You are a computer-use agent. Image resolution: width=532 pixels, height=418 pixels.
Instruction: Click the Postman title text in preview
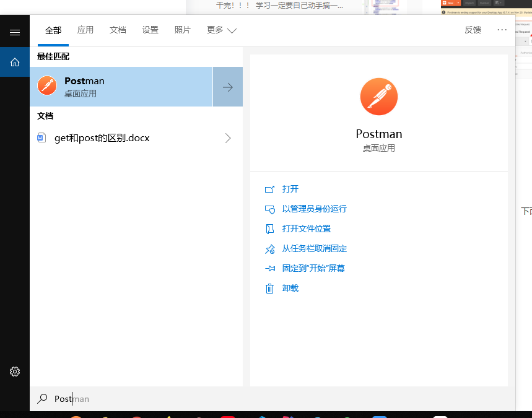[x=379, y=134]
